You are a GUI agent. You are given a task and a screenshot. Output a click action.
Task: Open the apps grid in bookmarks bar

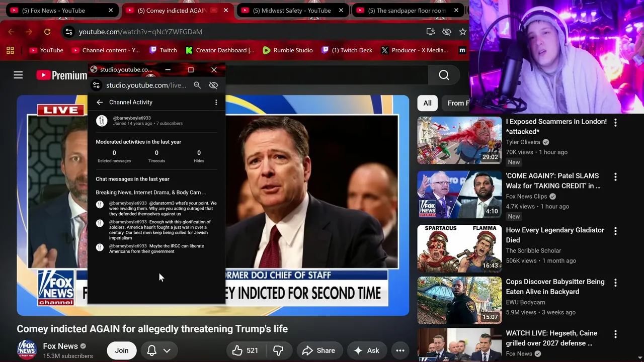click(x=10, y=50)
